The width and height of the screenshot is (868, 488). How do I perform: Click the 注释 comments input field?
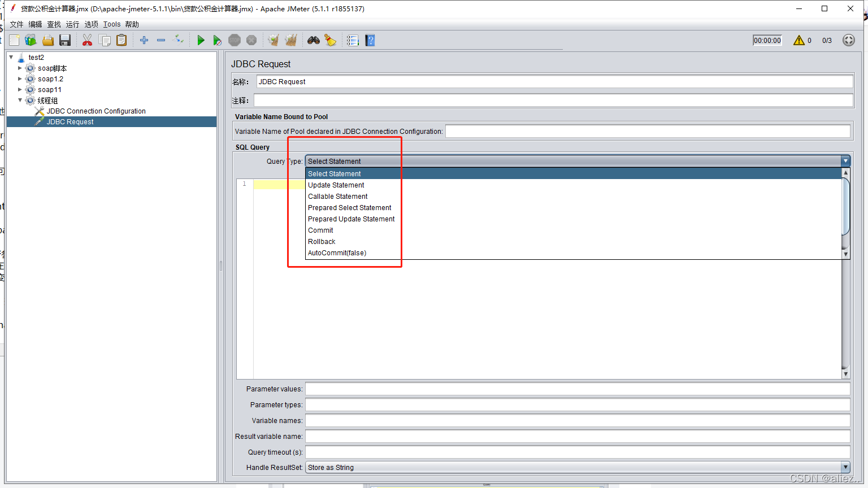553,101
